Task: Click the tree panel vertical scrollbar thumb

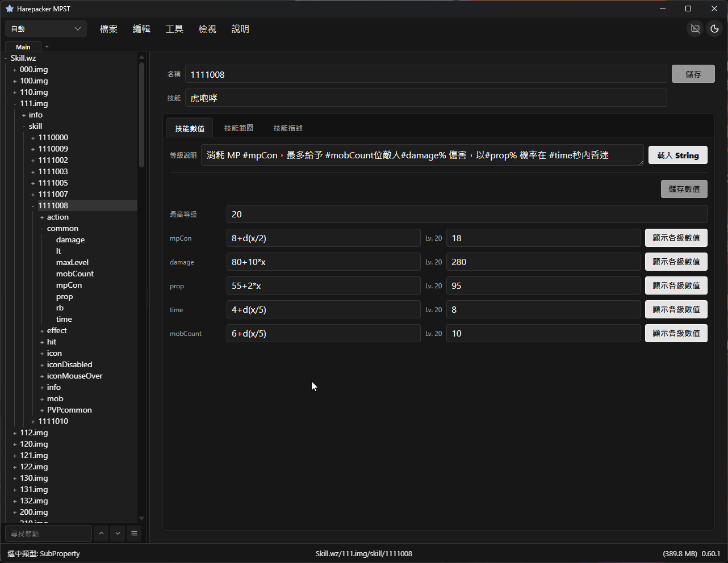Action: tap(141, 115)
